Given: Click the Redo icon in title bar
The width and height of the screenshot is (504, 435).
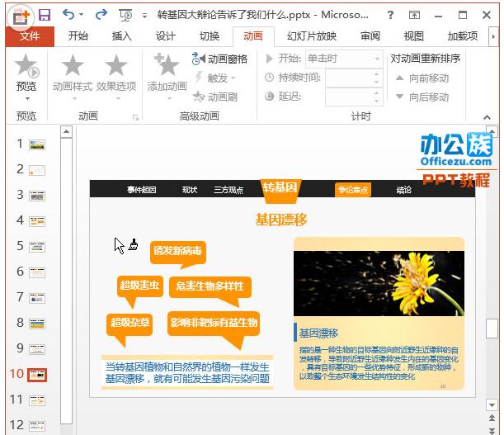Looking at the screenshot, I should pos(101,15).
